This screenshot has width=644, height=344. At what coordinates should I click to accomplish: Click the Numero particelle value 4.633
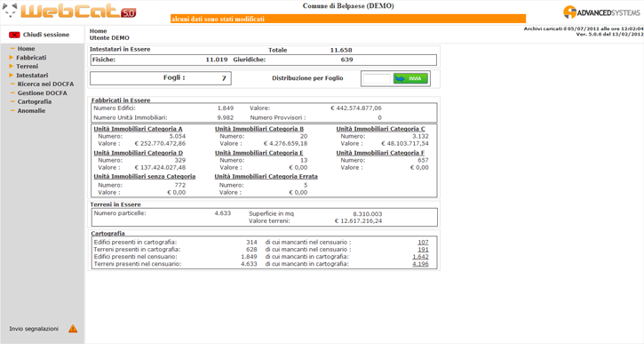223,213
